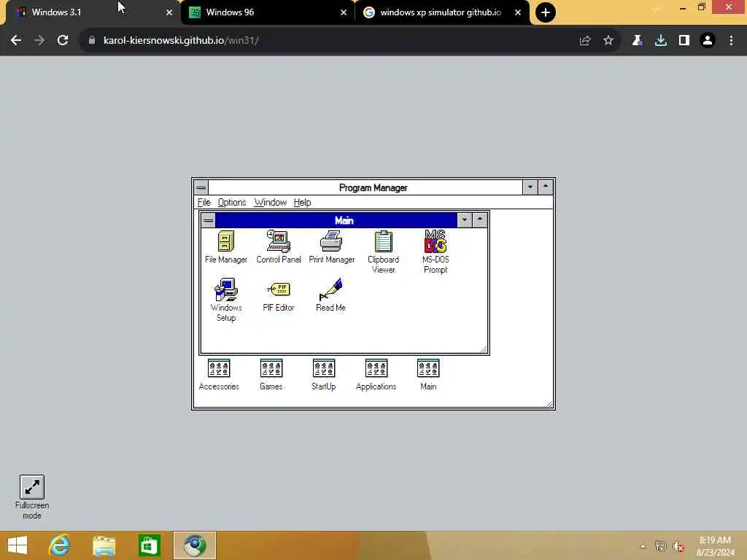This screenshot has height=560, width=747.
Task: Reload the current page
Action: 63,41
